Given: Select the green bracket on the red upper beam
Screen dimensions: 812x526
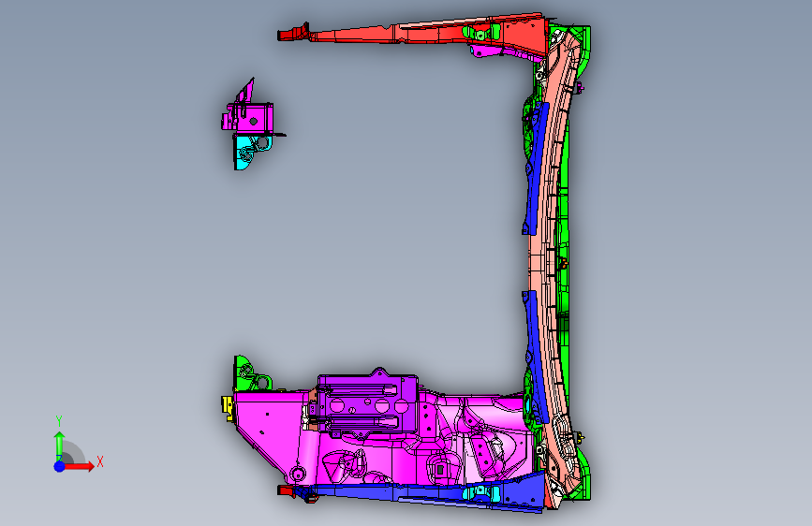Looking at the screenshot, I should click(x=481, y=32).
